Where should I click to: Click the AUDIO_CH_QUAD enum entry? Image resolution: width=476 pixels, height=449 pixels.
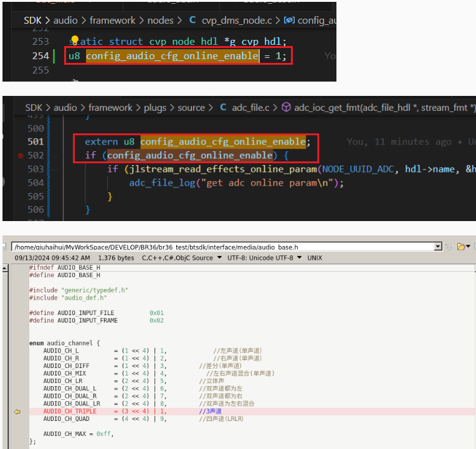pyautogui.click(x=66, y=419)
